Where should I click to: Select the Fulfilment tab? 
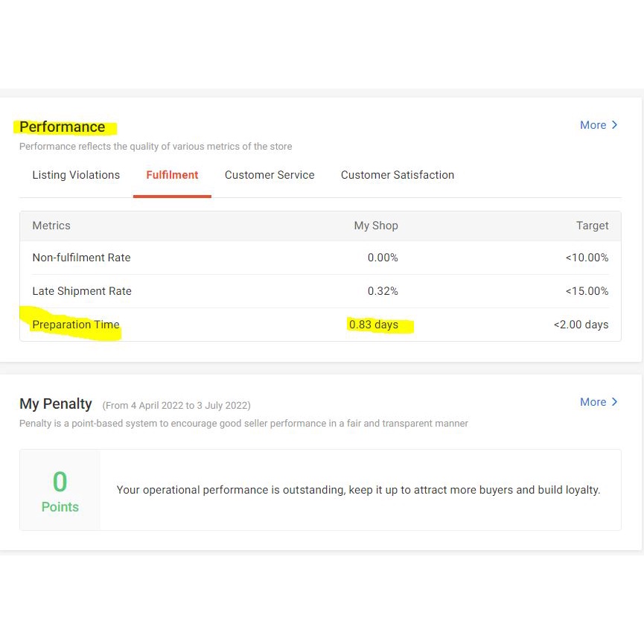tap(172, 175)
